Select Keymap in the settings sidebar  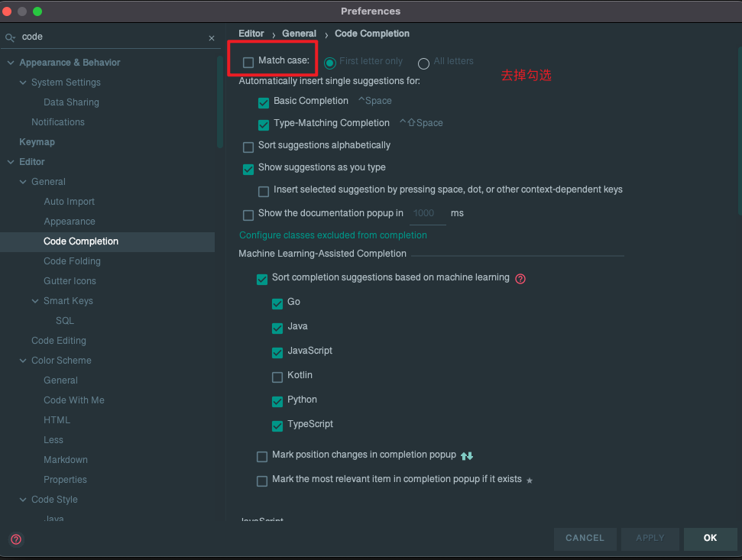37,142
